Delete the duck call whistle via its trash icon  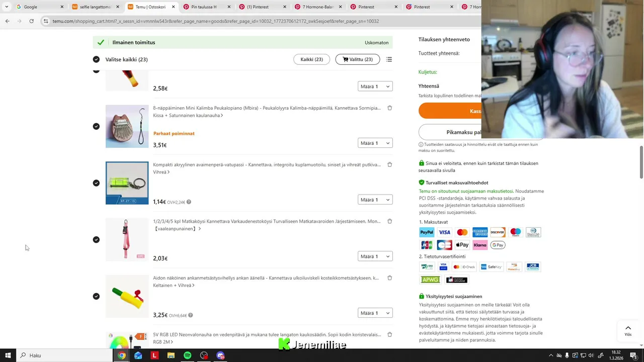389,278
